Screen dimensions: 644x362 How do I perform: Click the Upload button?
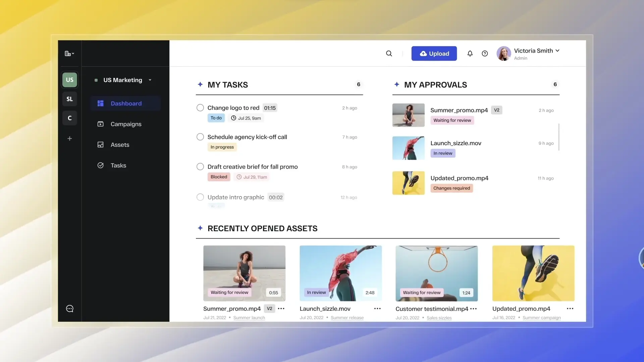point(434,54)
